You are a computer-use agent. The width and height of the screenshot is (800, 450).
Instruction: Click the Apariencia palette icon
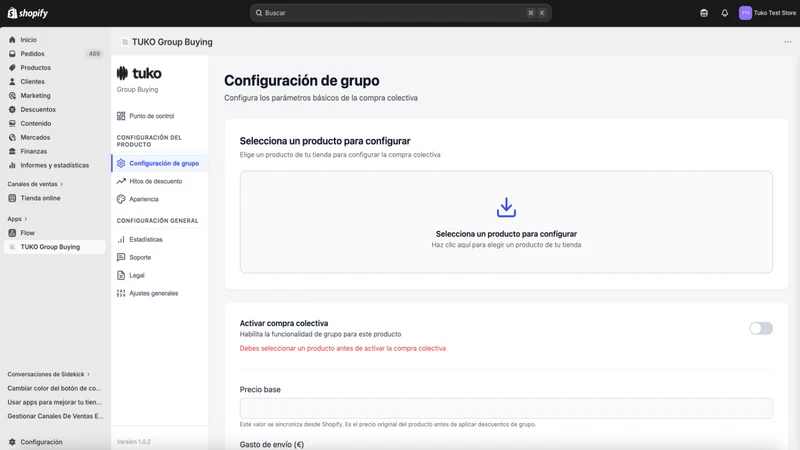[x=121, y=199]
